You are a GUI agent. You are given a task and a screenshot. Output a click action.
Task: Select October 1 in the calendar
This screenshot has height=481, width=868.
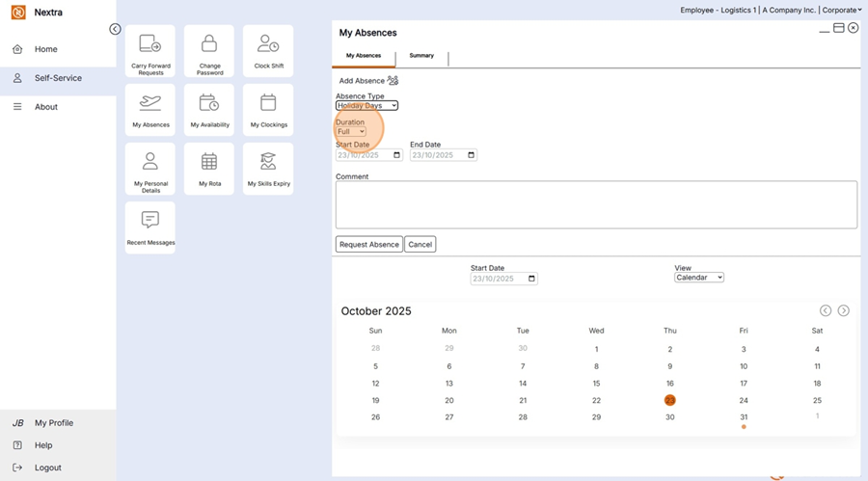[x=596, y=349]
